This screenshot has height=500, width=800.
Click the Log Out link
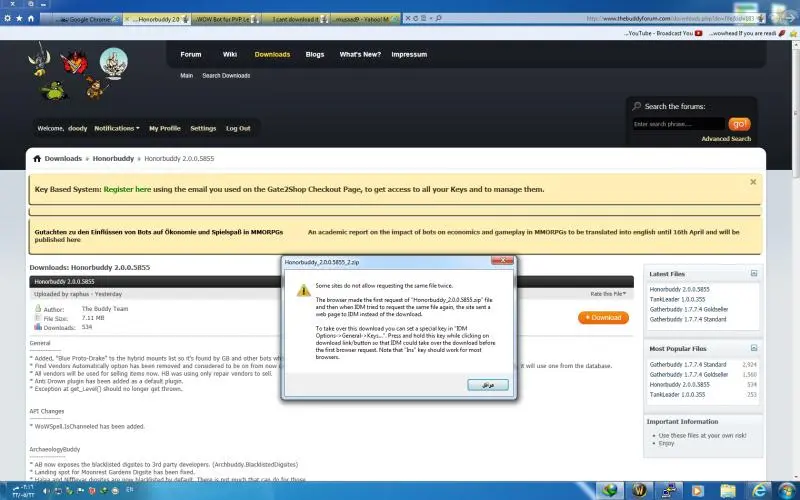click(x=238, y=129)
